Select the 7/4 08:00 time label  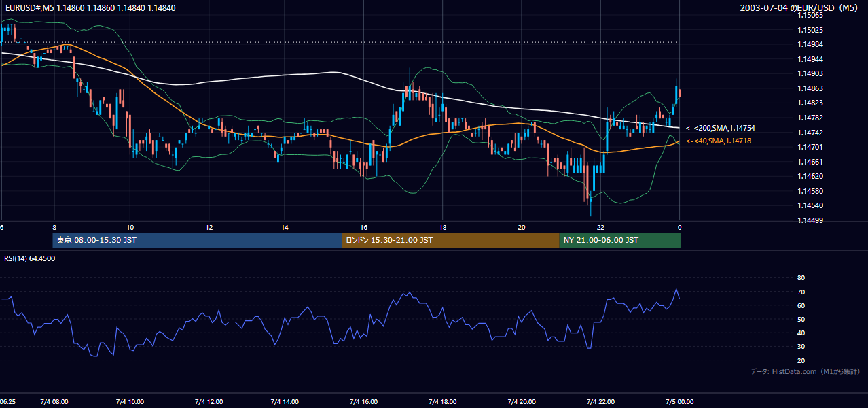pyautogui.click(x=54, y=401)
